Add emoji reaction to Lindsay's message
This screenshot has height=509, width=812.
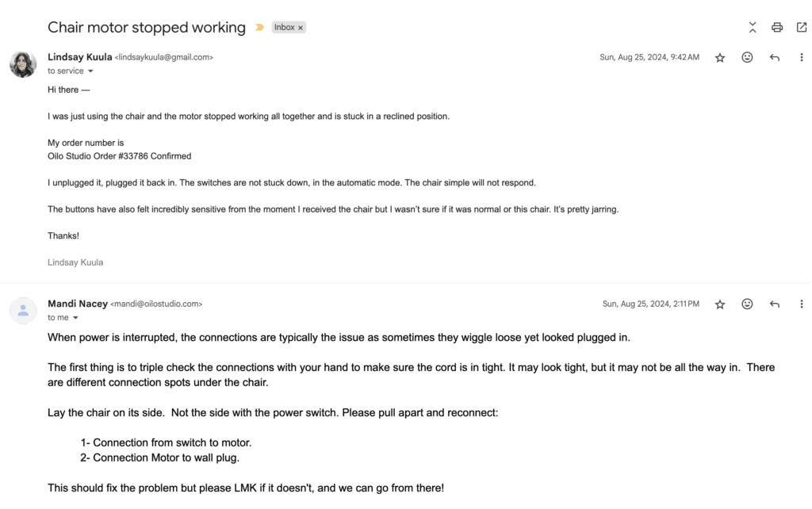747,57
